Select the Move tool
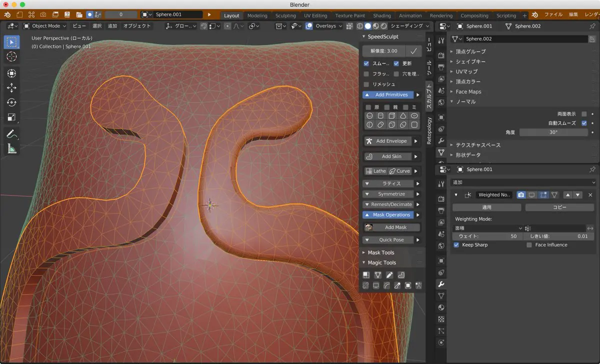The height and width of the screenshot is (364, 600). point(11,88)
